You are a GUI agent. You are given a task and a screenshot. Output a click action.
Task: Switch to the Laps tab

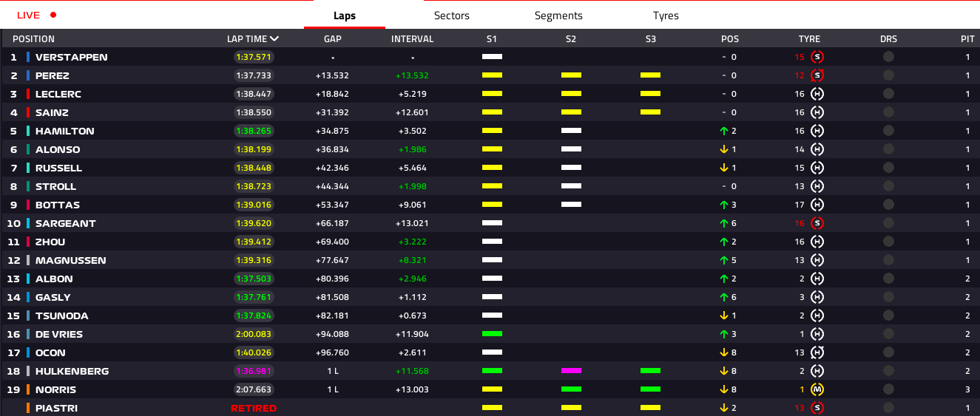coord(345,16)
